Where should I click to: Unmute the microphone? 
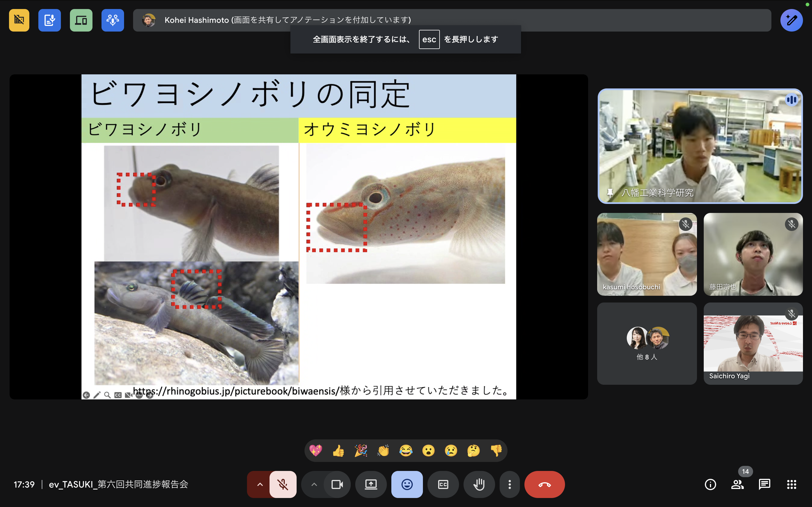(x=283, y=484)
